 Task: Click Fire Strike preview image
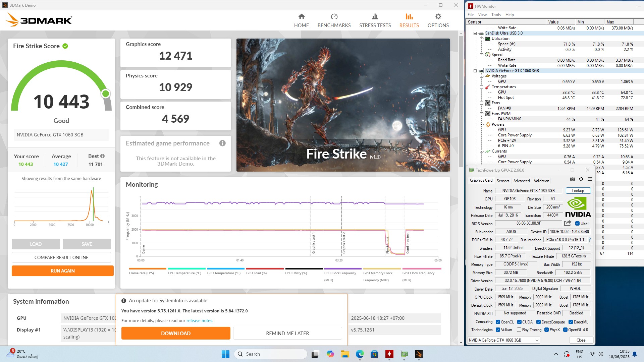point(343,105)
